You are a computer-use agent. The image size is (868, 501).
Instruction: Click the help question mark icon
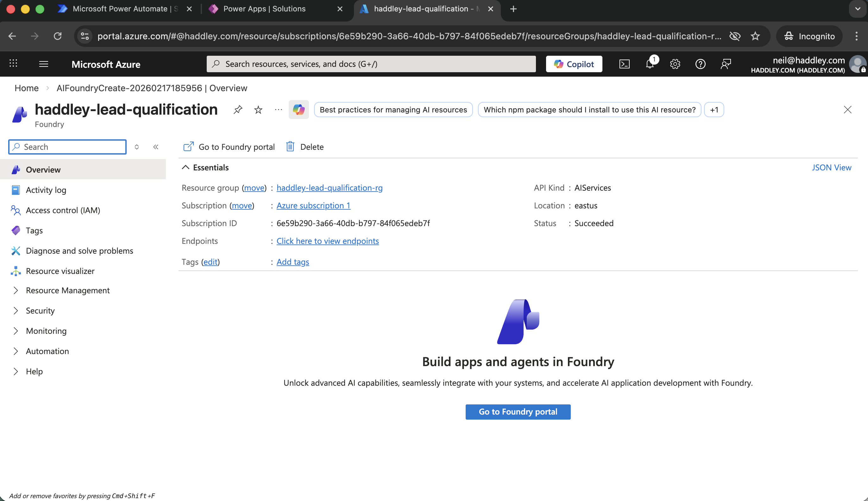pos(700,64)
